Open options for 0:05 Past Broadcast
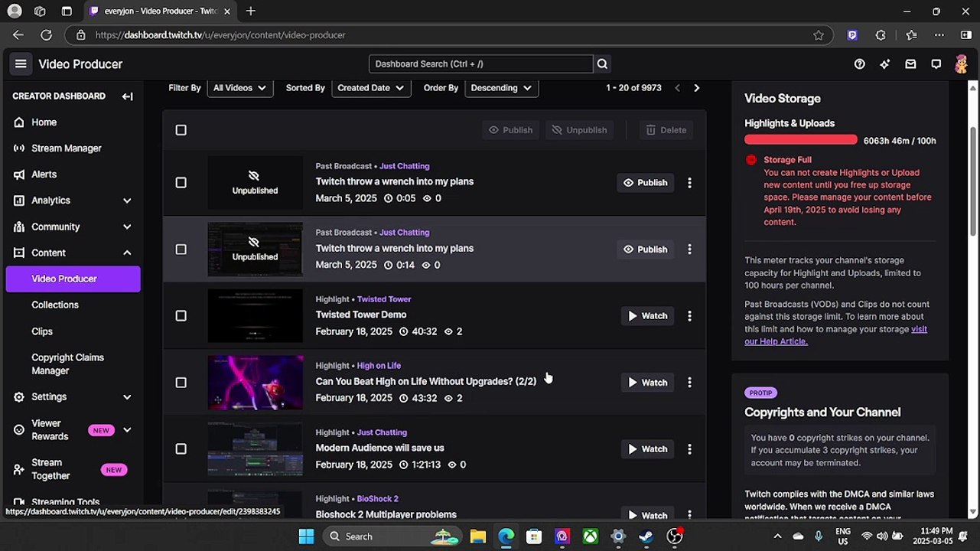 (689, 183)
